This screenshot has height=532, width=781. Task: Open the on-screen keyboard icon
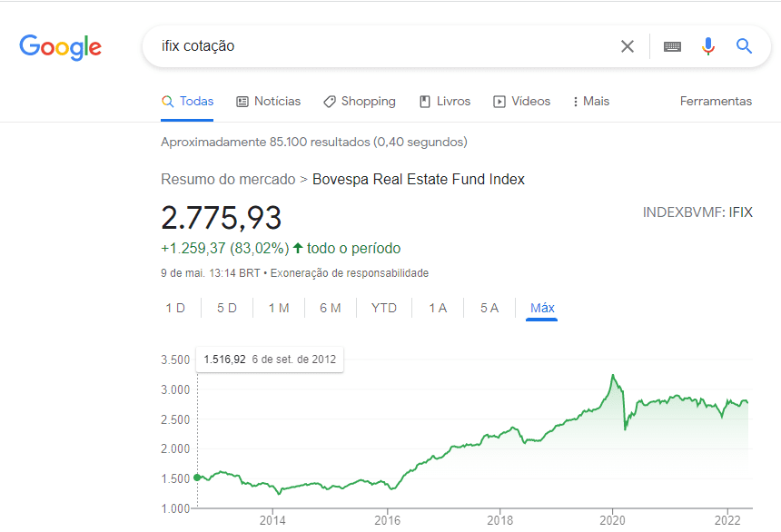click(x=672, y=46)
